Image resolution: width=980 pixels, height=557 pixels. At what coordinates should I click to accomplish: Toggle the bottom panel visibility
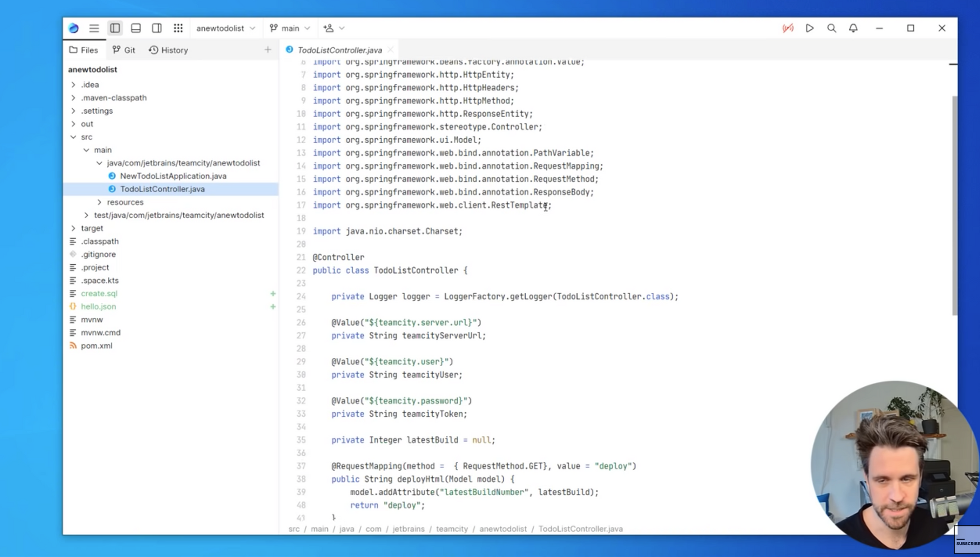tap(136, 28)
